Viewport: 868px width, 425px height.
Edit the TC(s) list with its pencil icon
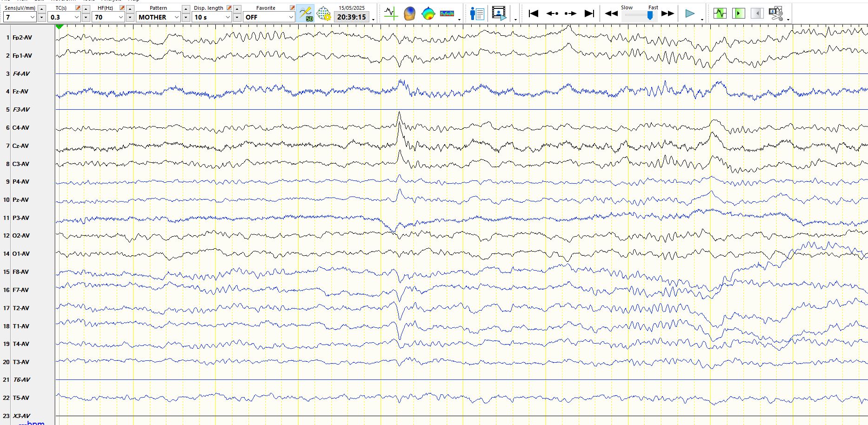[x=78, y=8]
